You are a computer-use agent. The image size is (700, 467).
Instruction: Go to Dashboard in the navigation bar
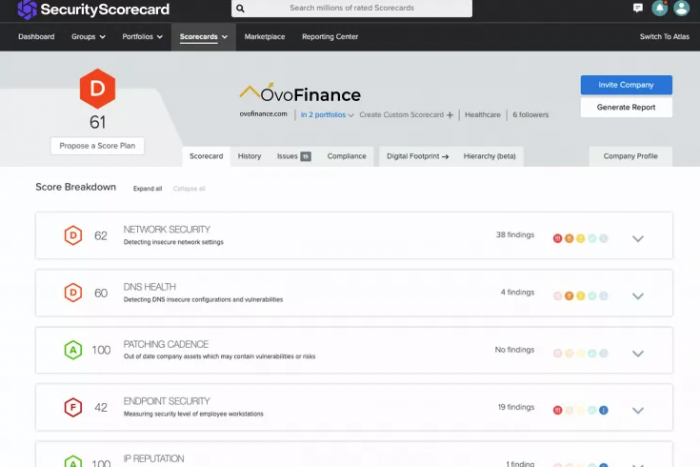coord(36,37)
